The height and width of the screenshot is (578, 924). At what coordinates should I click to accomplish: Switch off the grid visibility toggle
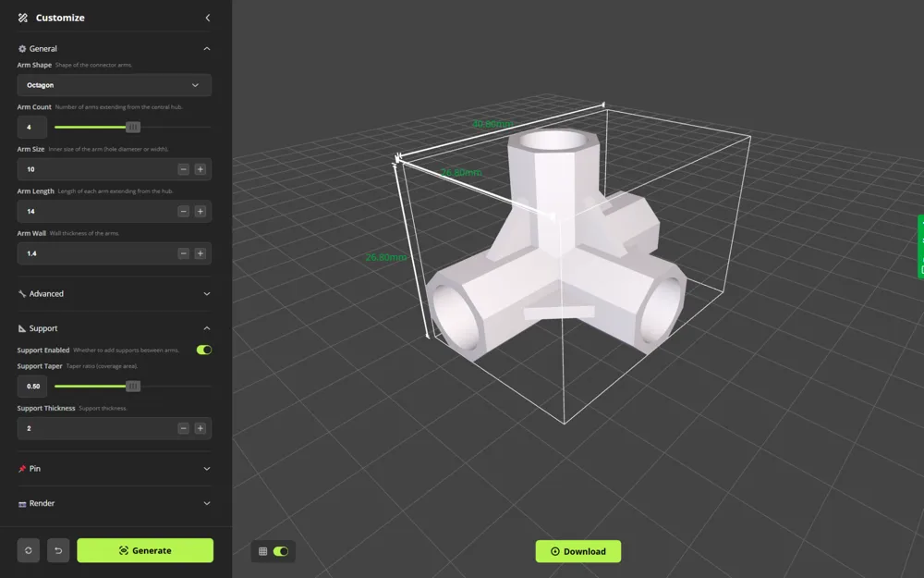(282, 550)
